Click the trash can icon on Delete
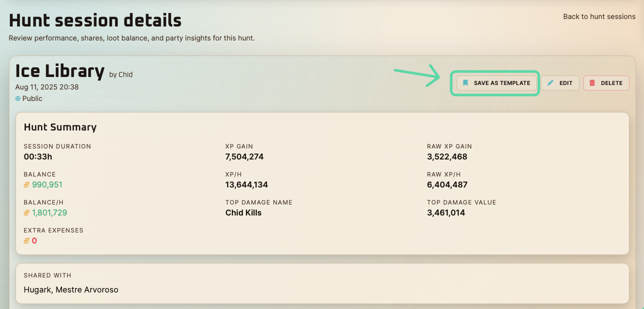The image size is (644, 309). click(x=592, y=83)
